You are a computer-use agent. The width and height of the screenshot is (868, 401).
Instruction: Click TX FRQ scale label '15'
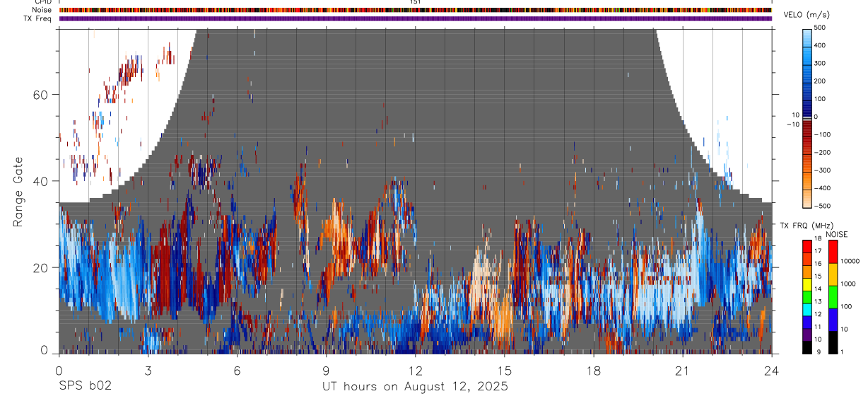click(819, 277)
